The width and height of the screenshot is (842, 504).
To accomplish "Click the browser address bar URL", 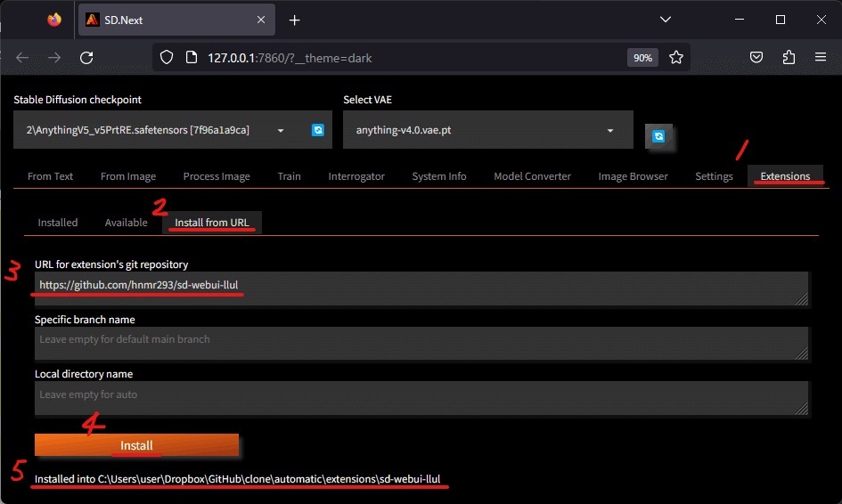I will 290,58.
